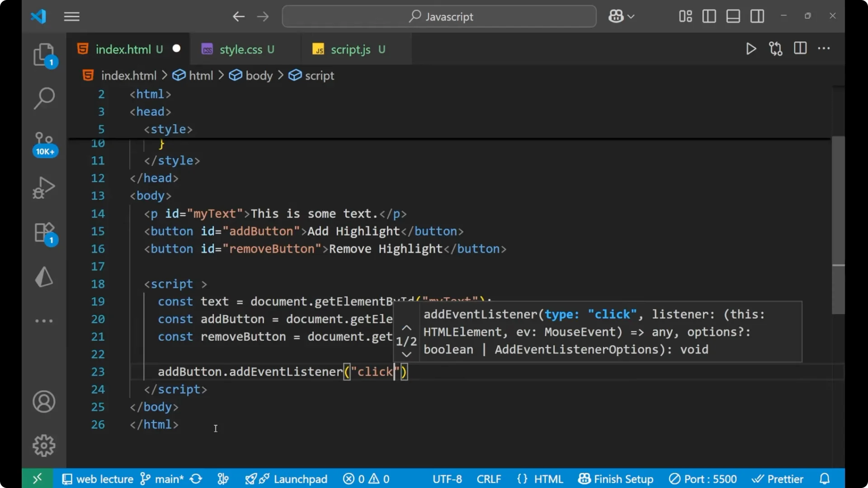Viewport: 868px width, 488px height.
Task: Open Settings via the gear icon
Action: [44, 445]
